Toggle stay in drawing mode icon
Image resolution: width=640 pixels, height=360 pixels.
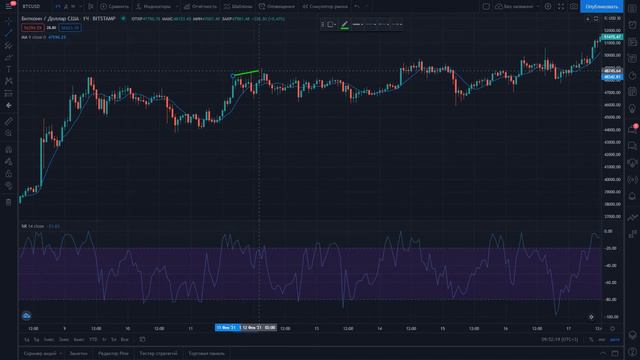9,162
